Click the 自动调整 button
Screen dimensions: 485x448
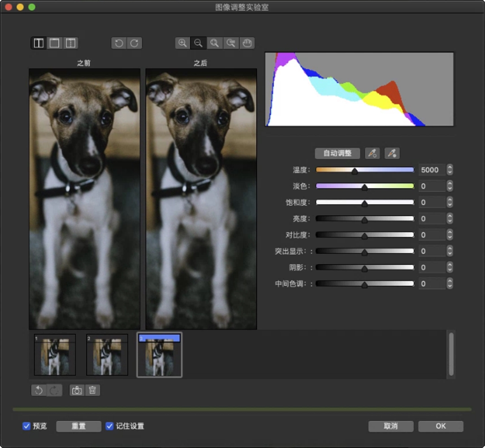click(x=337, y=153)
